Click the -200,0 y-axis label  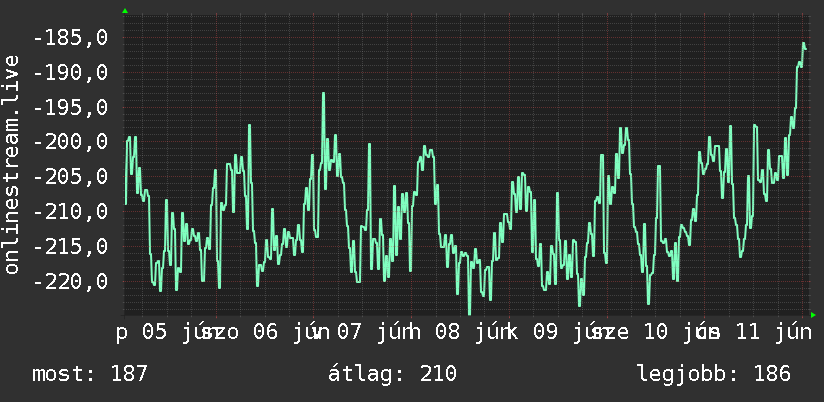click(70, 142)
